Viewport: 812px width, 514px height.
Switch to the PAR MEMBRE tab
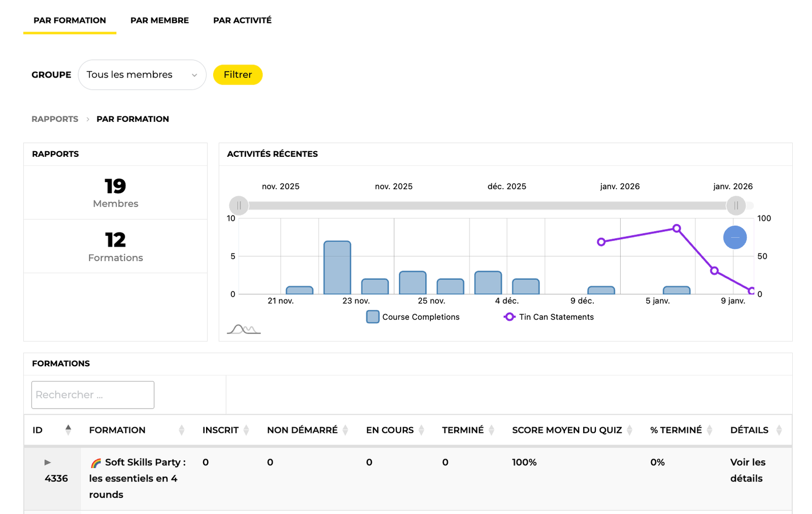point(159,20)
